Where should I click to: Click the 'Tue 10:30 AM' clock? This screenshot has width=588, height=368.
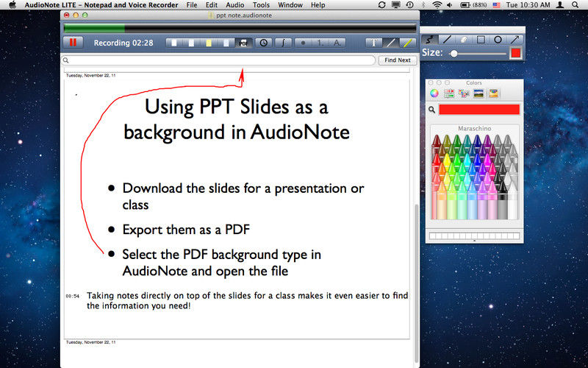tap(528, 5)
